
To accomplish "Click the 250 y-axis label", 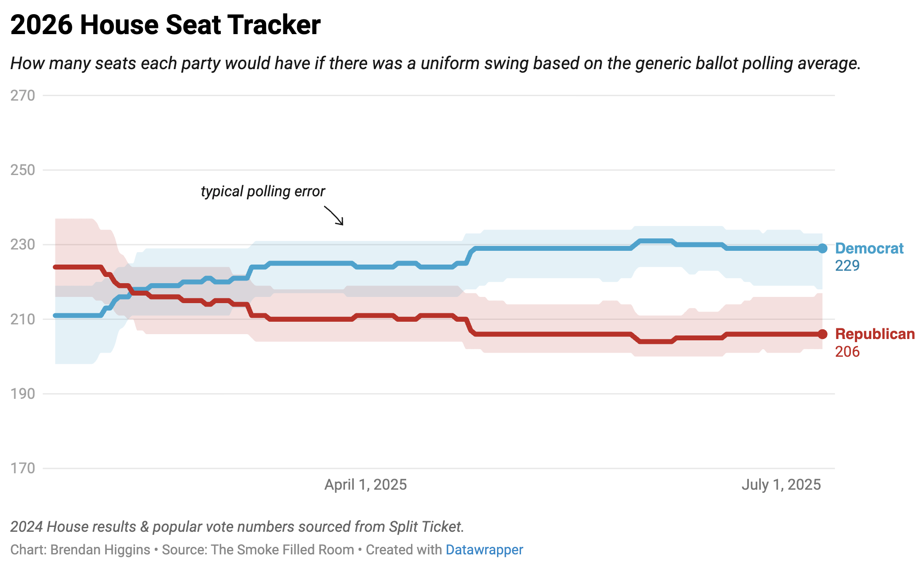I will point(23,170).
